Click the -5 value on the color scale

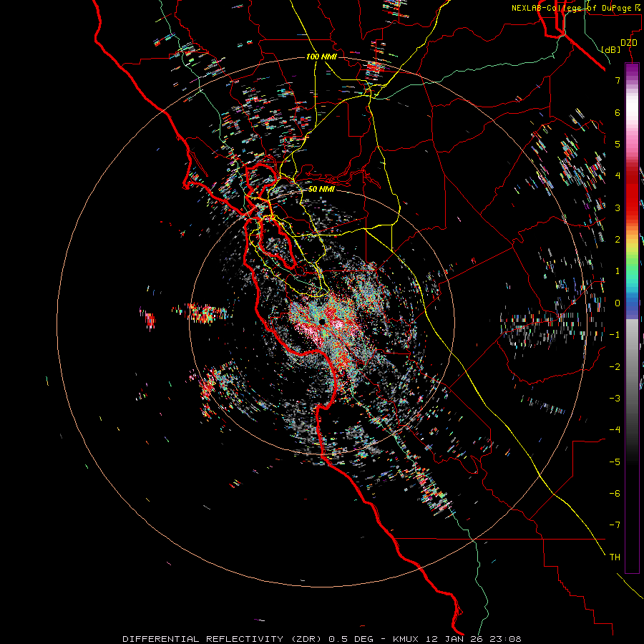point(615,462)
